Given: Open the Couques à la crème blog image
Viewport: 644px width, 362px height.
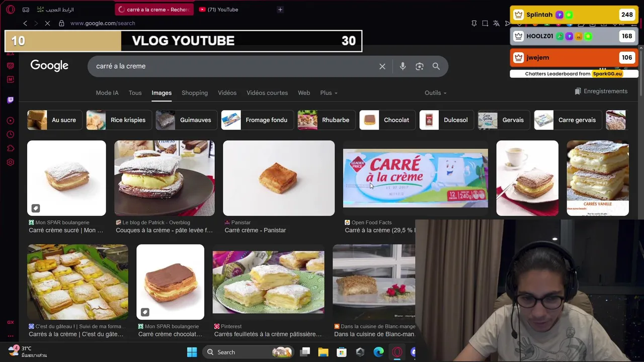Looking at the screenshot, I should click(x=165, y=178).
